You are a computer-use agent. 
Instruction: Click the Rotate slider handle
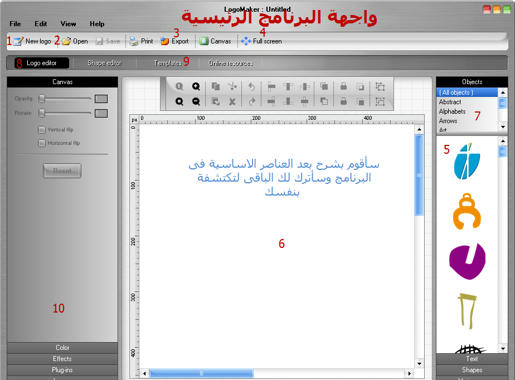pos(42,113)
